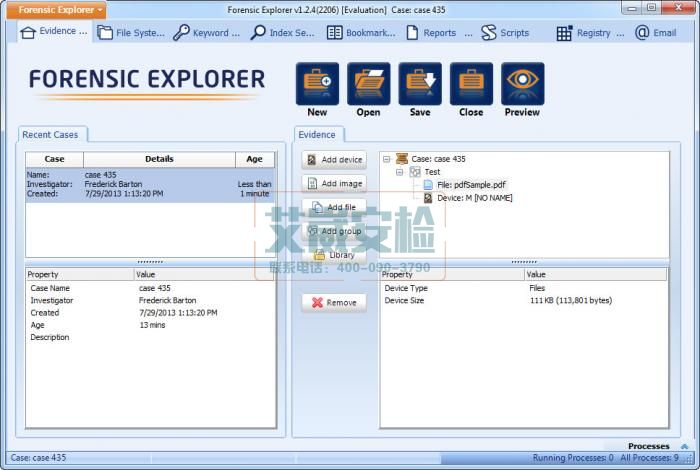Open the Keyword search module tab
The height and width of the screenshot is (470, 700).
(x=207, y=33)
